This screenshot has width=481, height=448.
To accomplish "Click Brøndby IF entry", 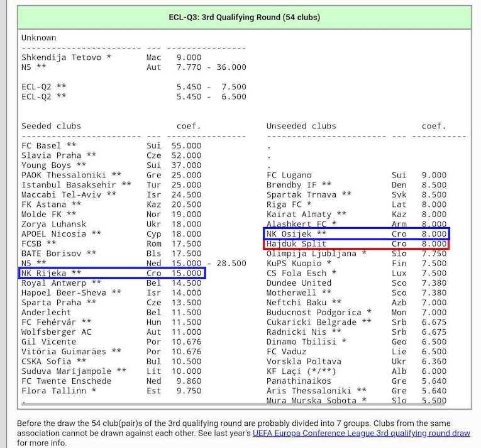I will coord(357,185).
